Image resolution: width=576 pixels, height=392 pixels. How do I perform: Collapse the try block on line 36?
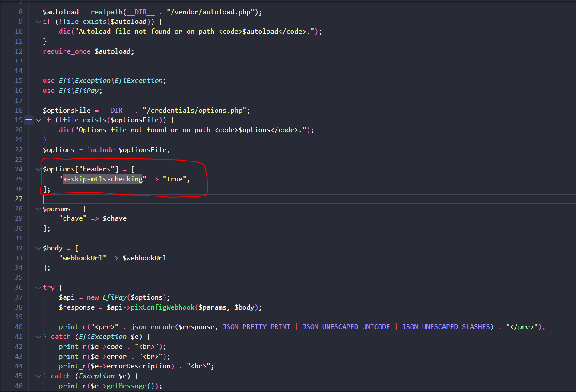click(x=38, y=288)
